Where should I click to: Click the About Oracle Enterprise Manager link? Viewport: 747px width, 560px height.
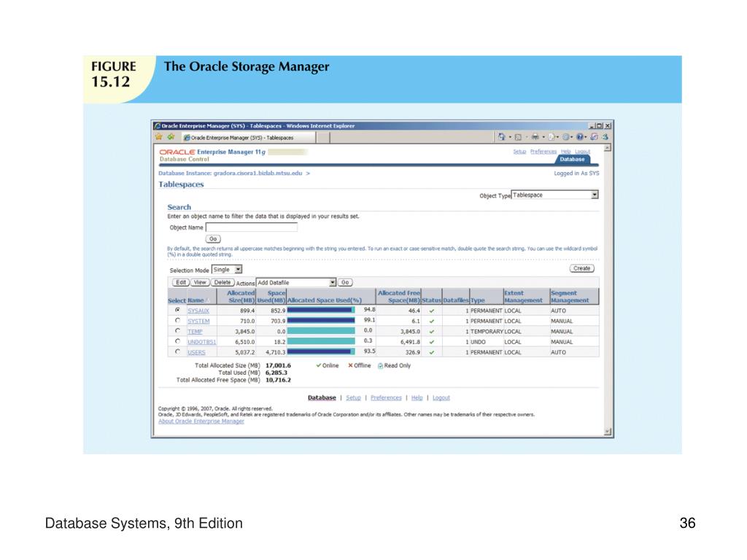coord(201,421)
